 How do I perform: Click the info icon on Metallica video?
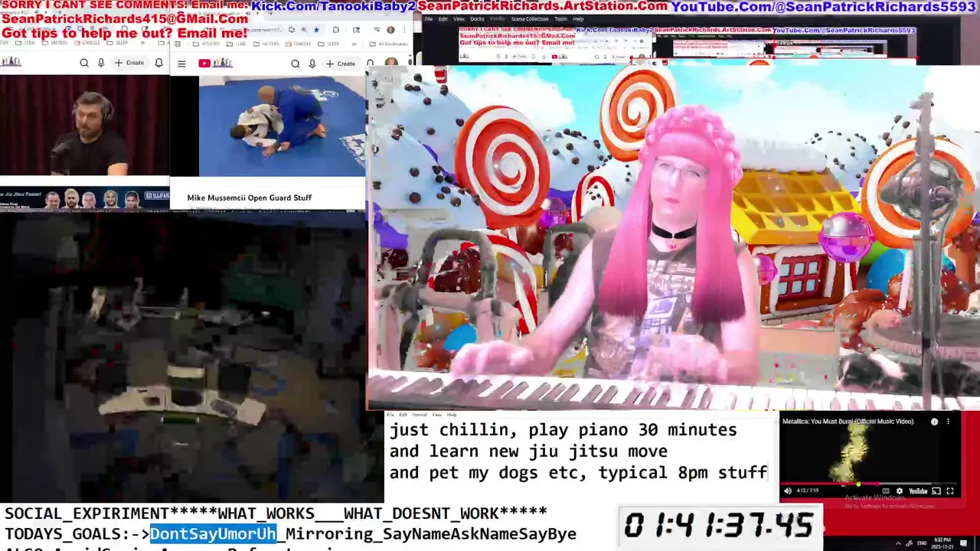pyautogui.click(x=934, y=421)
